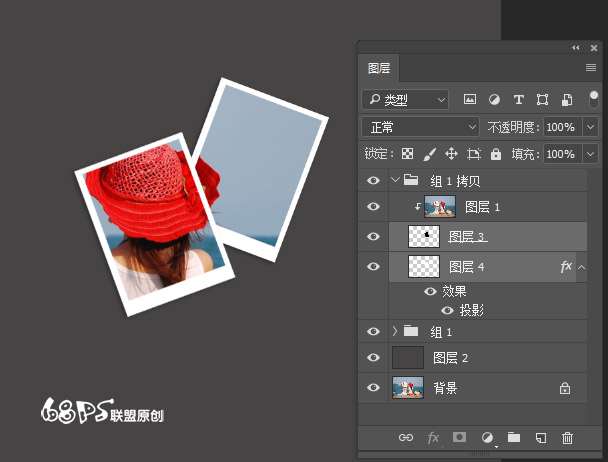Filter layers by pixel layer type
Screen dimensions: 608x462
pos(470,100)
